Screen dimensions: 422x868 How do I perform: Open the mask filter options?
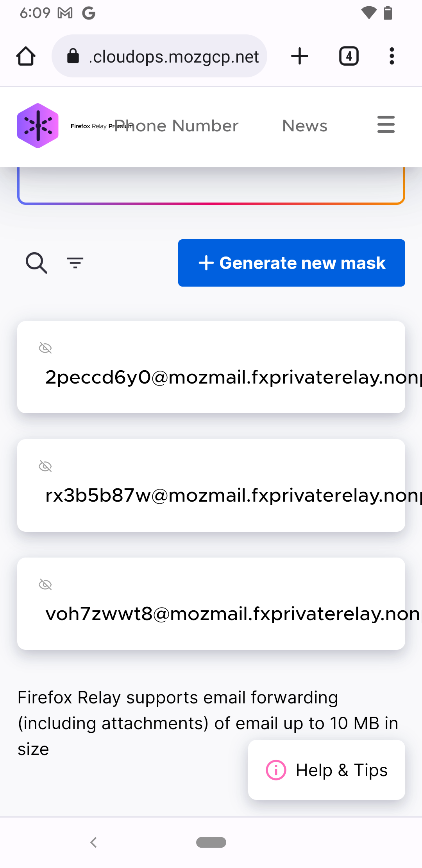pos(75,263)
